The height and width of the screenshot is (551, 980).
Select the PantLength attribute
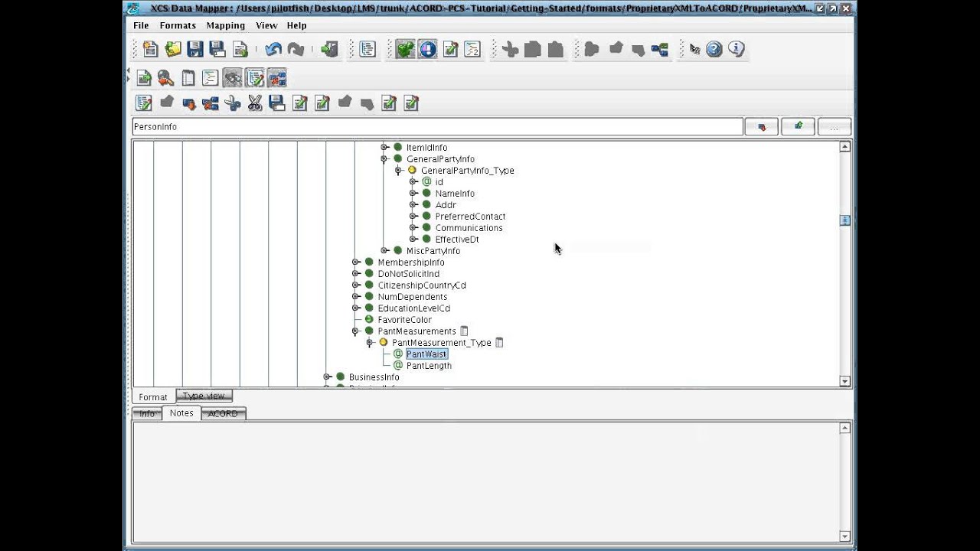(429, 366)
